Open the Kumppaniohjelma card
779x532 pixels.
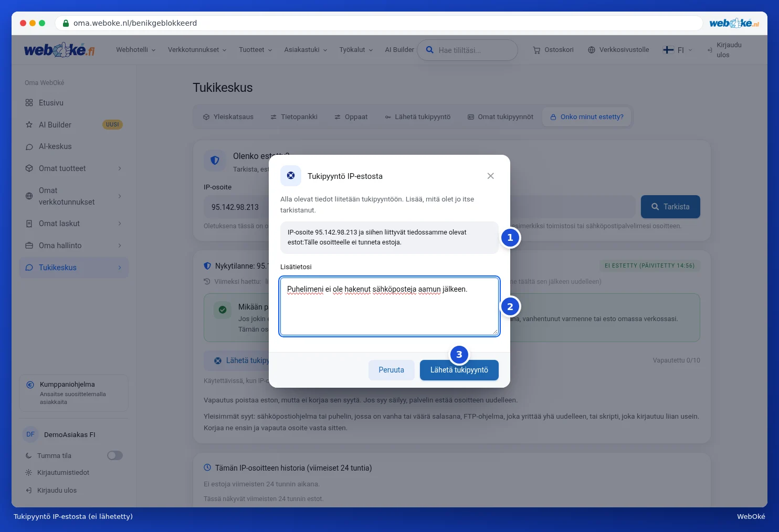coord(74,393)
